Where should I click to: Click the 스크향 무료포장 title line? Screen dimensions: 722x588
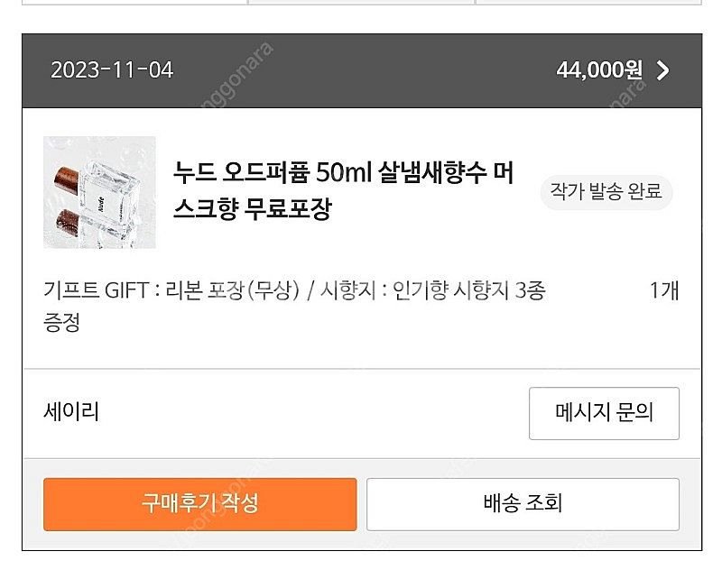point(253,209)
